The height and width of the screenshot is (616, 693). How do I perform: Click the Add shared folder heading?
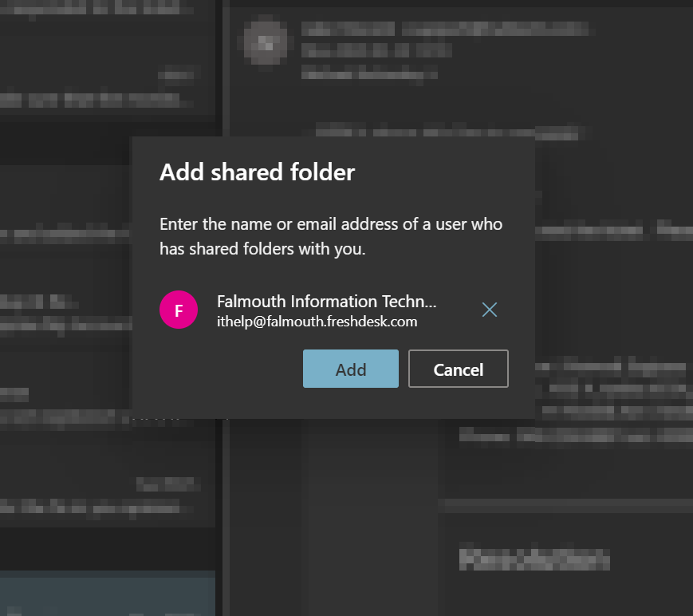tap(257, 172)
